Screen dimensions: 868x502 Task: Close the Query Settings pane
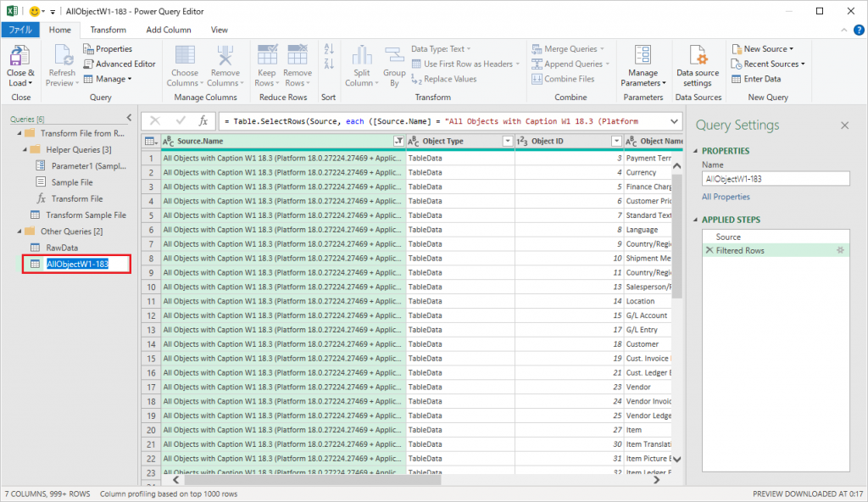845,126
